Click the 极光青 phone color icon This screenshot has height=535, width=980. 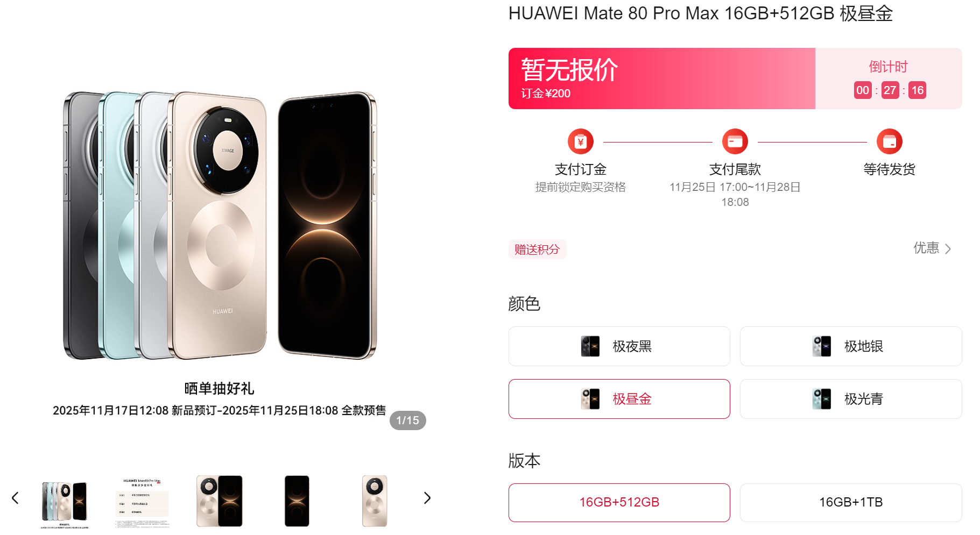click(x=822, y=399)
